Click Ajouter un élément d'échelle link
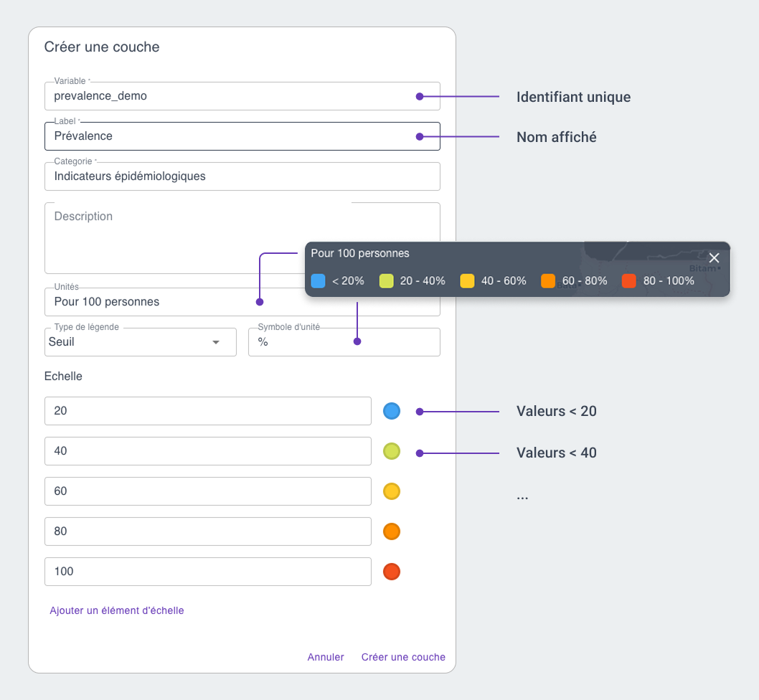Viewport: 759px width, 700px height. coord(117,610)
